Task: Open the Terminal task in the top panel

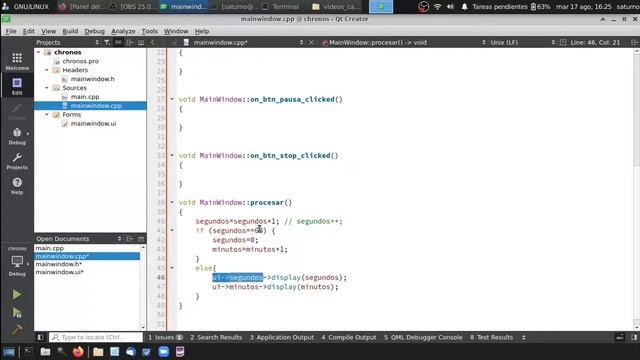Action: coord(281,7)
